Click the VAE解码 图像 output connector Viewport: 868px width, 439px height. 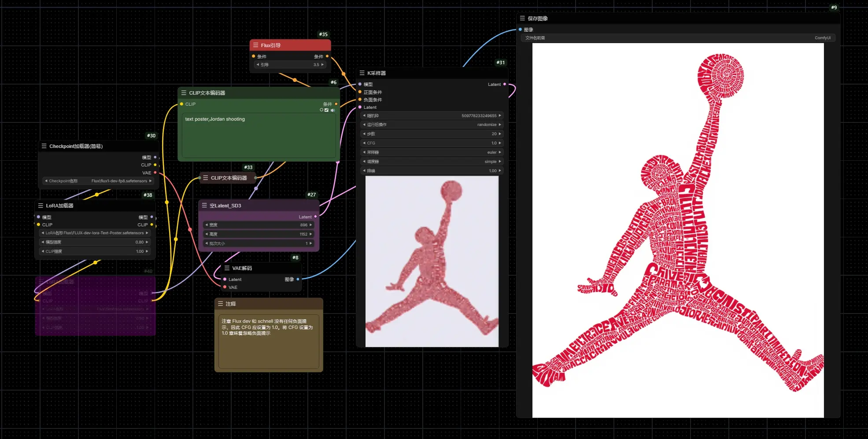(x=298, y=279)
